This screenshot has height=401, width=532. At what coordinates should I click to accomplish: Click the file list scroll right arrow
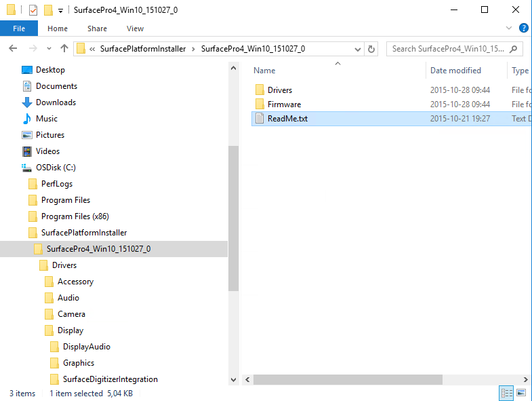[x=525, y=379]
